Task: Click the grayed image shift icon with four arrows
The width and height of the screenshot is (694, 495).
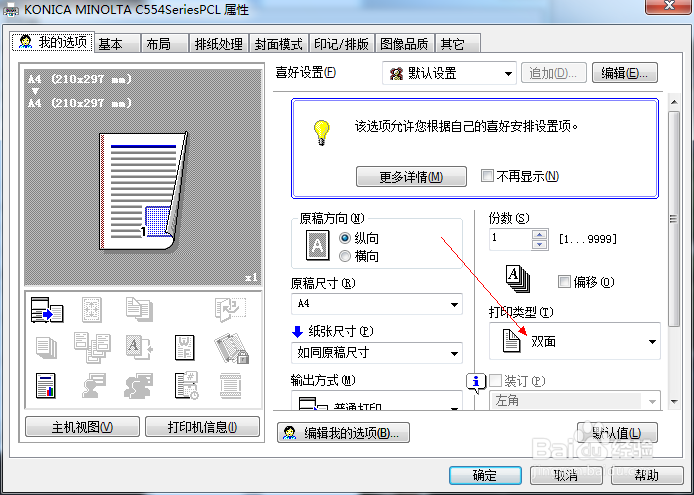Action: [x=92, y=309]
